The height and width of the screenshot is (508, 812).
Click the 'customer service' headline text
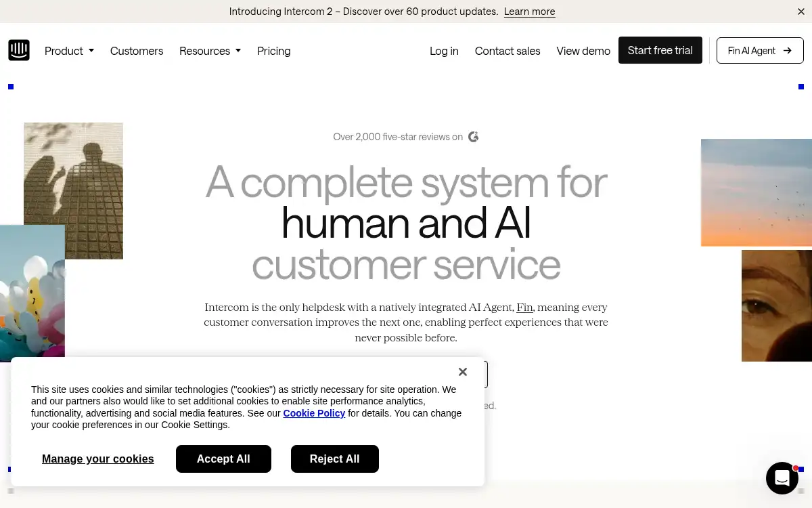click(x=406, y=264)
